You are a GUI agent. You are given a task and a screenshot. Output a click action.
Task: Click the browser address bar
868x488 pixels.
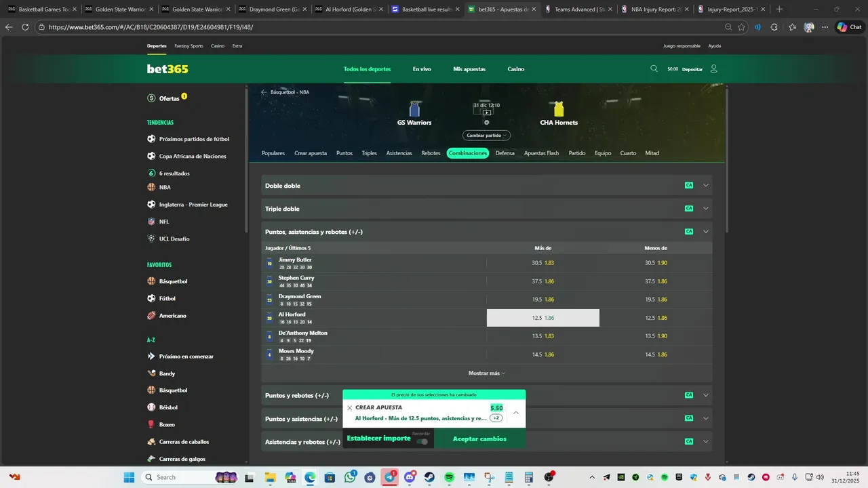(380, 27)
